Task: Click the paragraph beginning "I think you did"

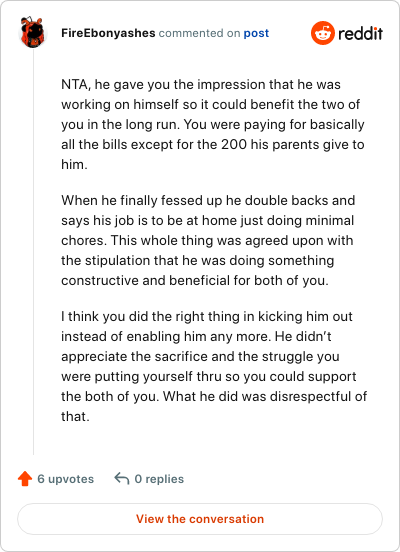Action: tap(214, 366)
